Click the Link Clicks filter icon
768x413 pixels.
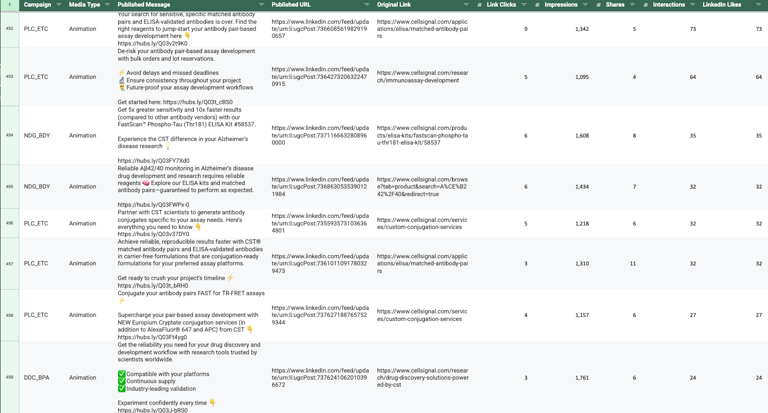pos(524,5)
